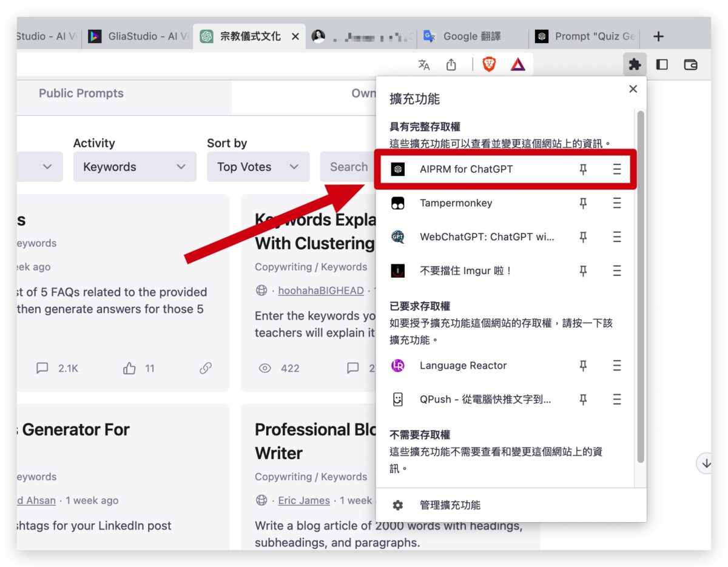Viewport: 728px width, 567px height.
Task: Pin Tampermonkey extension to toolbar
Action: (583, 203)
